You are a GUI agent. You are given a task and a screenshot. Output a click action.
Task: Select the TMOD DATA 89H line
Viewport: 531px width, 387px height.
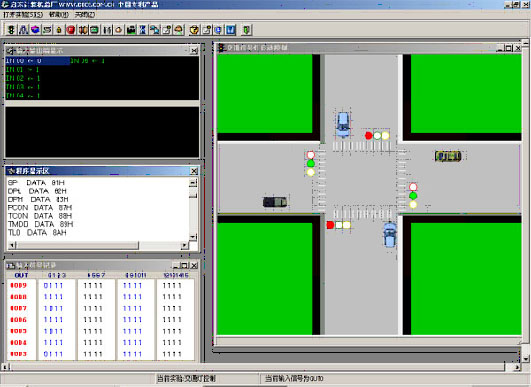[41, 224]
